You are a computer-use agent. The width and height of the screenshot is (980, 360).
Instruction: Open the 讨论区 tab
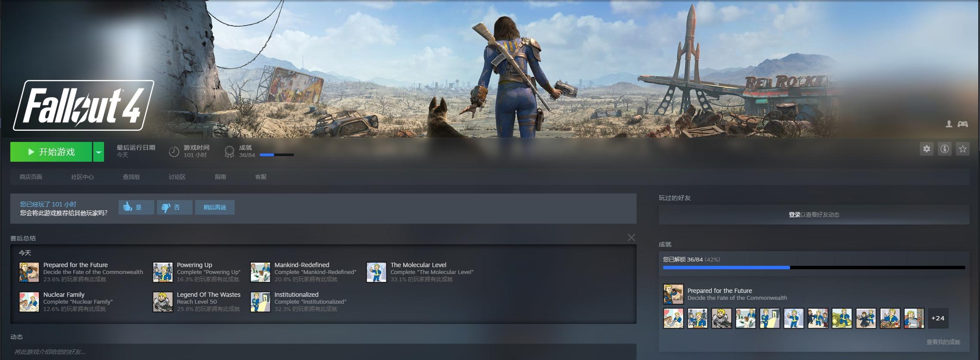tap(177, 177)
